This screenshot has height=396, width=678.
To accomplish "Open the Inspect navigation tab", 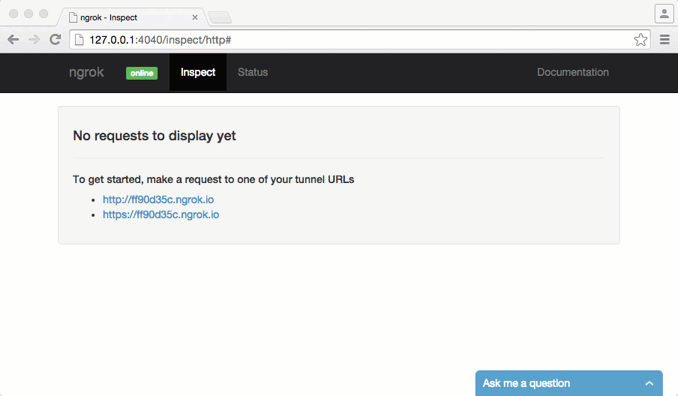I will [198, 72].
